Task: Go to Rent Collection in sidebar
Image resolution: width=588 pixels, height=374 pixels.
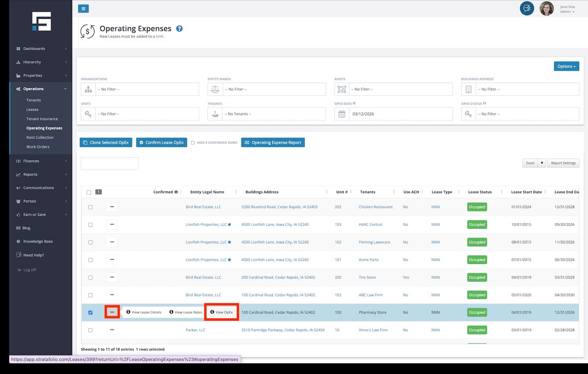Action: click(40, 138)
